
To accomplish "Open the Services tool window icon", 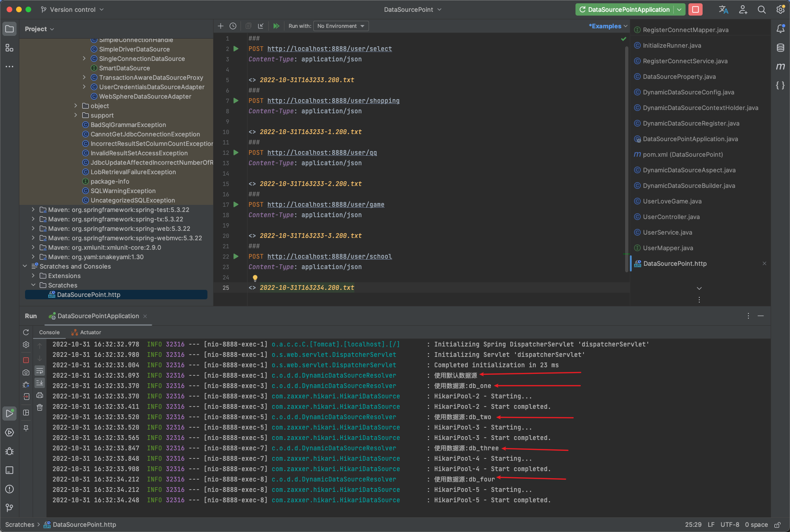I will [x=9, y=432].
